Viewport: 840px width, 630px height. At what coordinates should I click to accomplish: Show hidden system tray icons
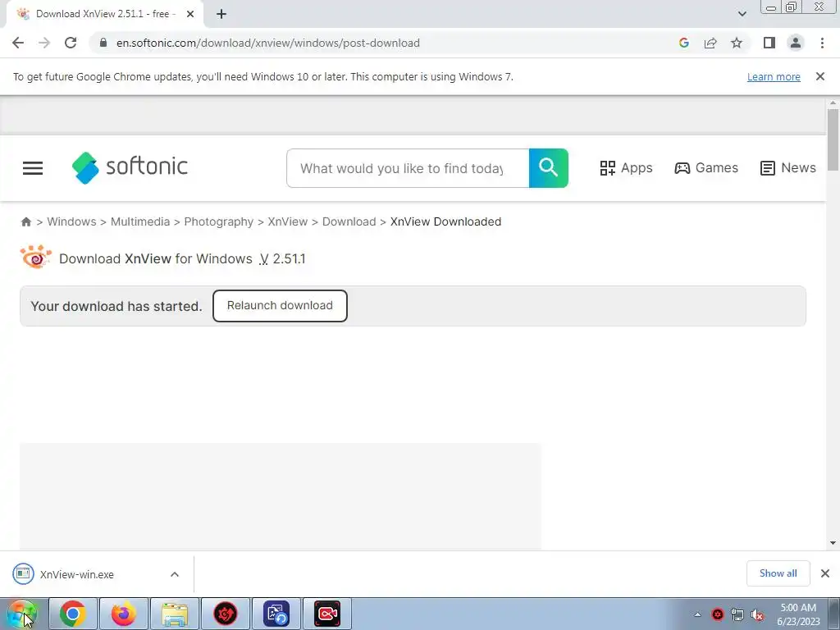[697, 614]
